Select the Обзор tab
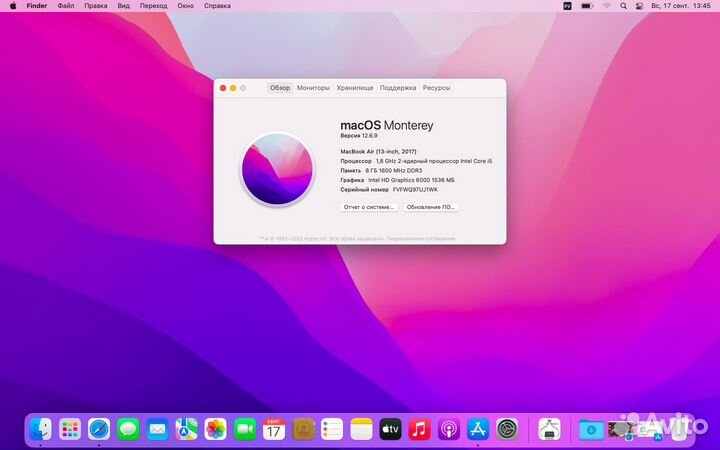Image resolution: width=720 pixels, height=450 pixels. (x=280, y=88)
